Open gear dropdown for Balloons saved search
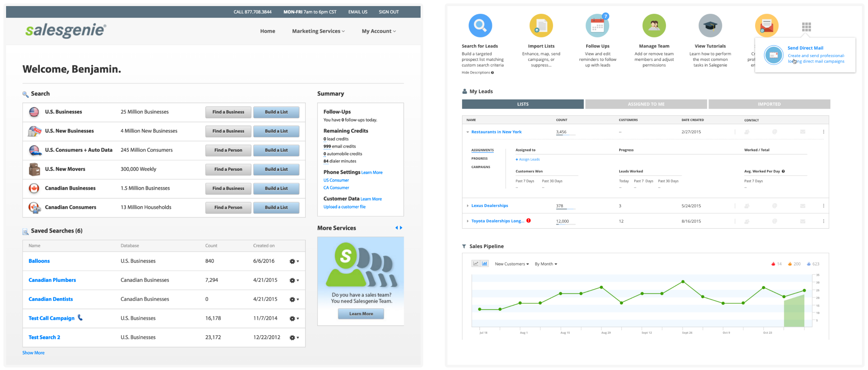The image size is (868, 370). pyautogui.click(x=294, y=261)
